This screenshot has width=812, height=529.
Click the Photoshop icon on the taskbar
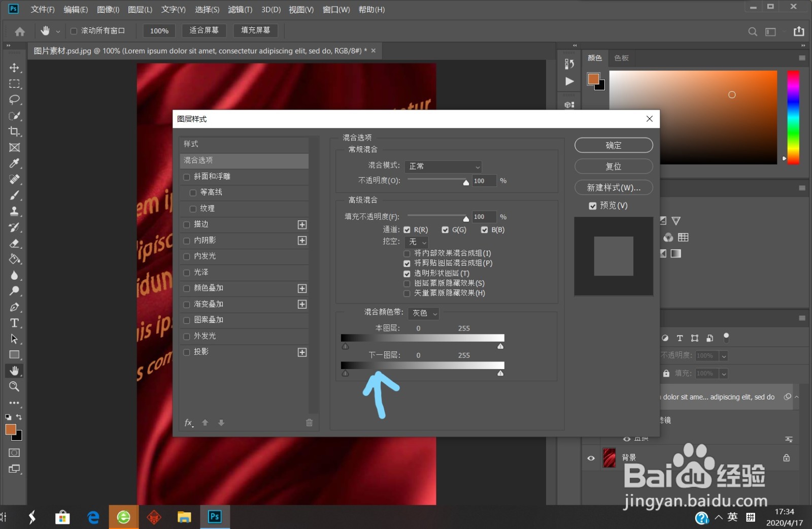[x=214, y=517]
